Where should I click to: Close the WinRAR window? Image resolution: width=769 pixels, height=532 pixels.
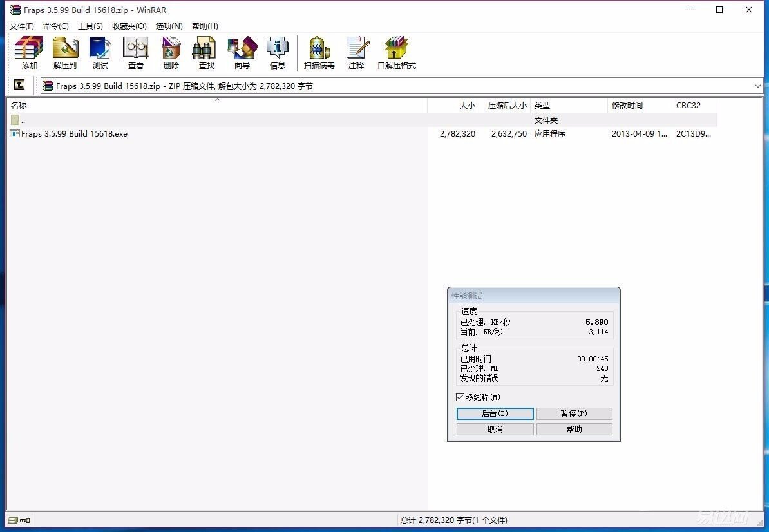(749, 10)
